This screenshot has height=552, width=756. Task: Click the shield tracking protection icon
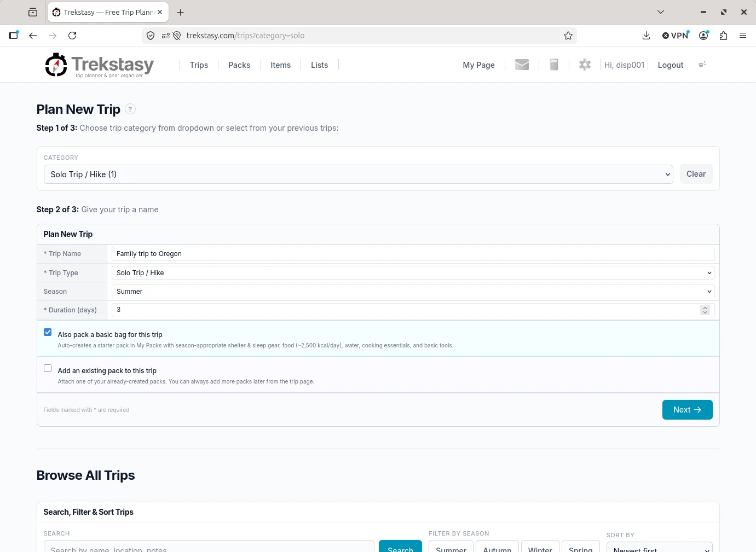point(151,36)
